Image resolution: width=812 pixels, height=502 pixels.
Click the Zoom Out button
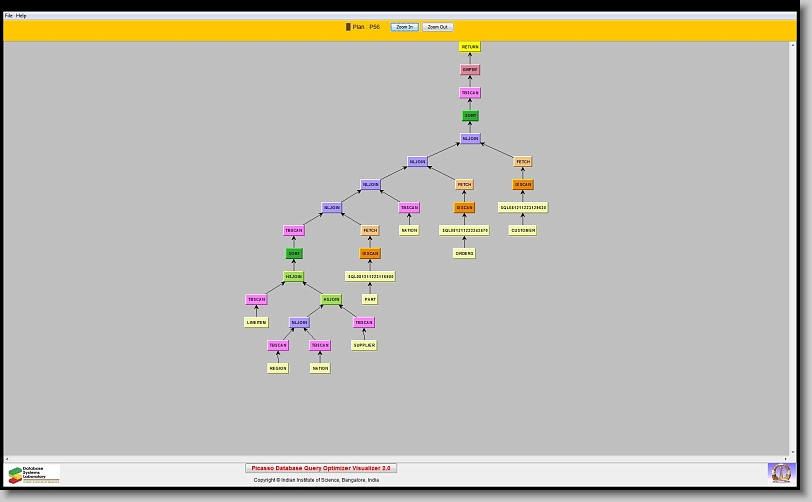pyautogui.click(x=437, y=27)
